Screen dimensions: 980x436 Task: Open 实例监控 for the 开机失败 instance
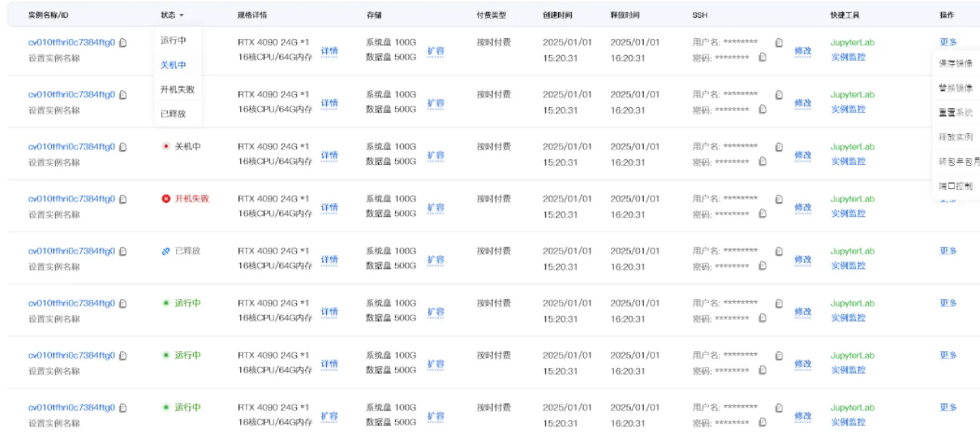(848, 213)
